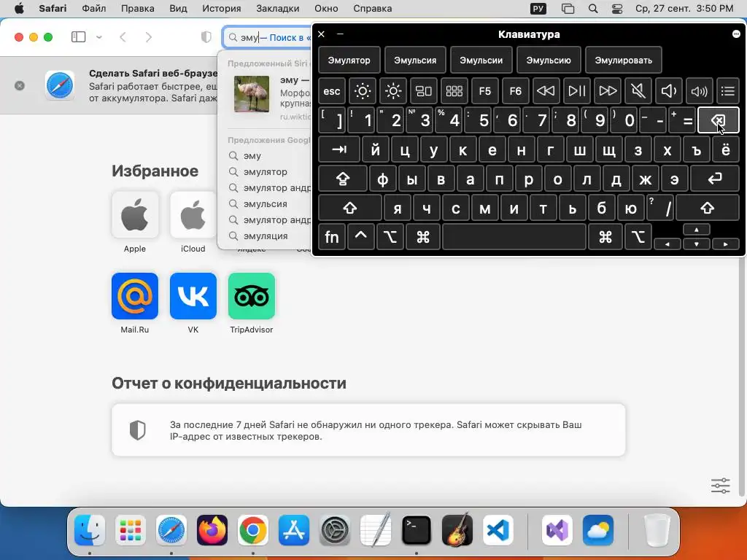The height and width of the screenshot is (560, 747).
Task: Toggle the fn modifier key
Action: tap(332, 237)
